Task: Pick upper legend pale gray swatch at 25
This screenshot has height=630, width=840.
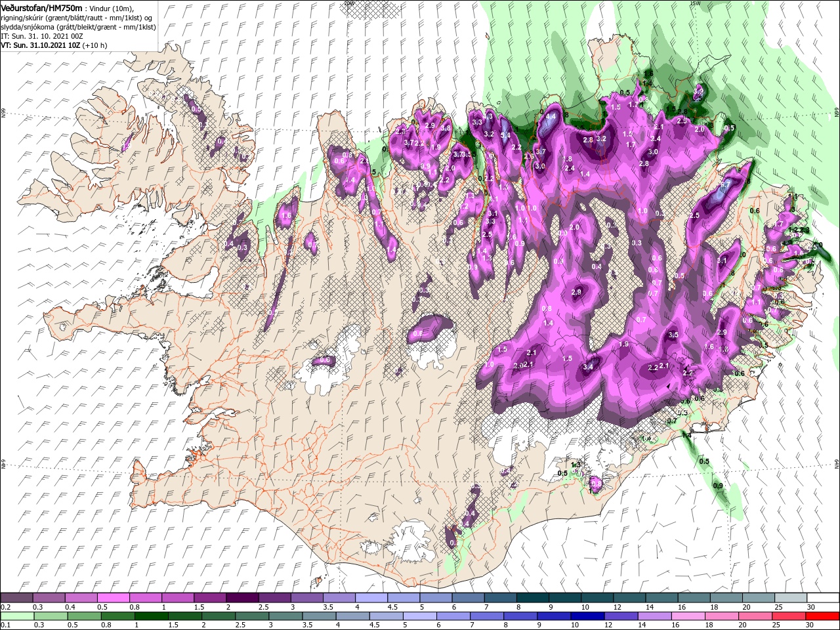Action: click(790, 598)
